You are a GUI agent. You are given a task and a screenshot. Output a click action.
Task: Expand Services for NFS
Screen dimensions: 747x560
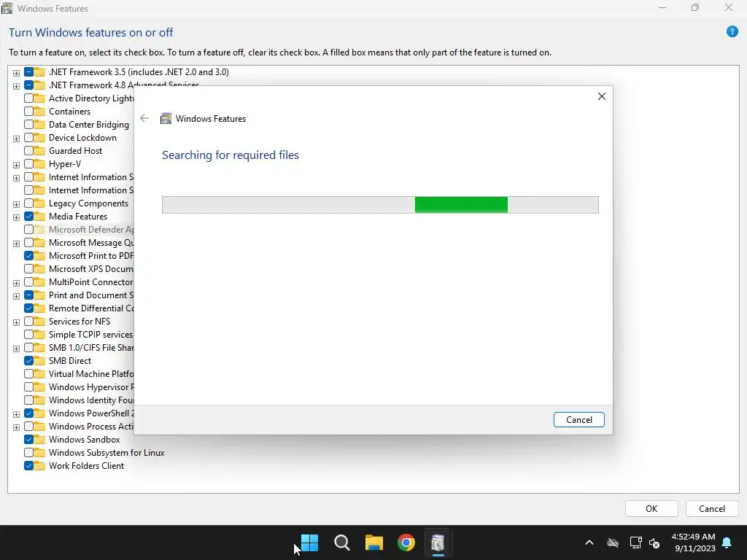[x=16, y=322]
